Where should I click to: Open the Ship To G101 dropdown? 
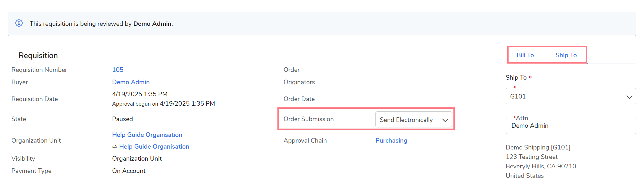[x=566, y=96]
